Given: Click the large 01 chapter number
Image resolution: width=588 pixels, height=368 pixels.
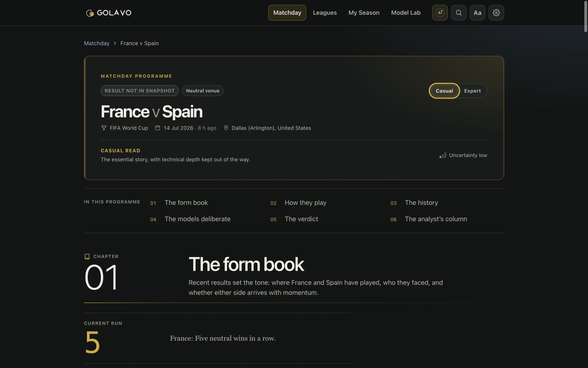Looking at the screenshot, I should point(101,277).
